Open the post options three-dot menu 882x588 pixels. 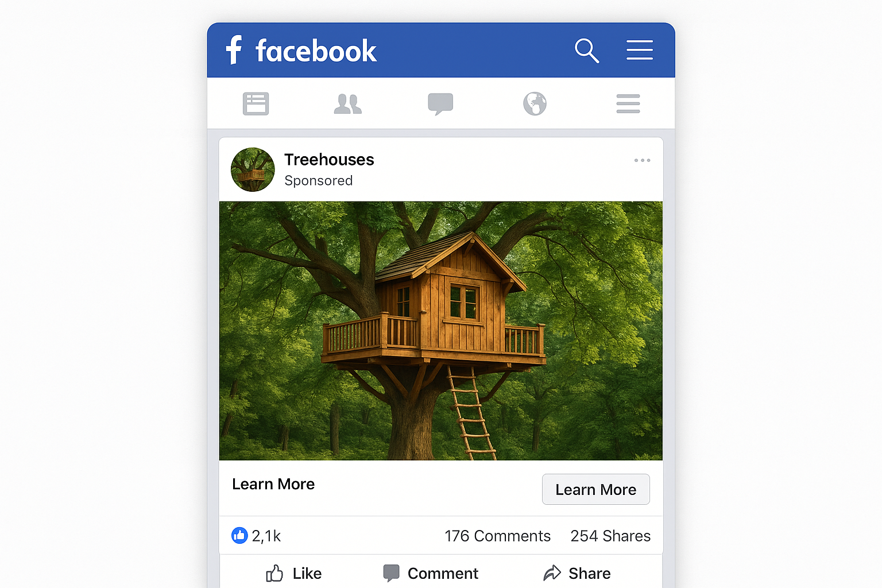642,160
